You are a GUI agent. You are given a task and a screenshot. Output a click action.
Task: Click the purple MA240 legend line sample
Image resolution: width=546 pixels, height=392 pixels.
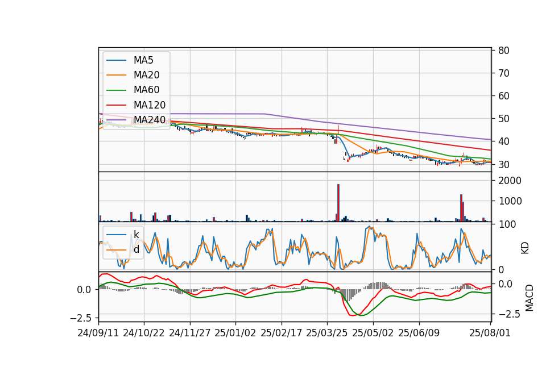(x=116, y=120)
